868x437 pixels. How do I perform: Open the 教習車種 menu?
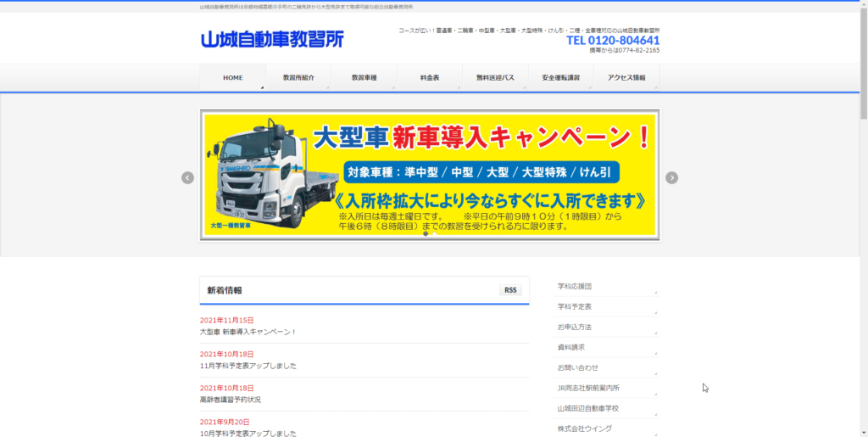[x=364, y=77]
